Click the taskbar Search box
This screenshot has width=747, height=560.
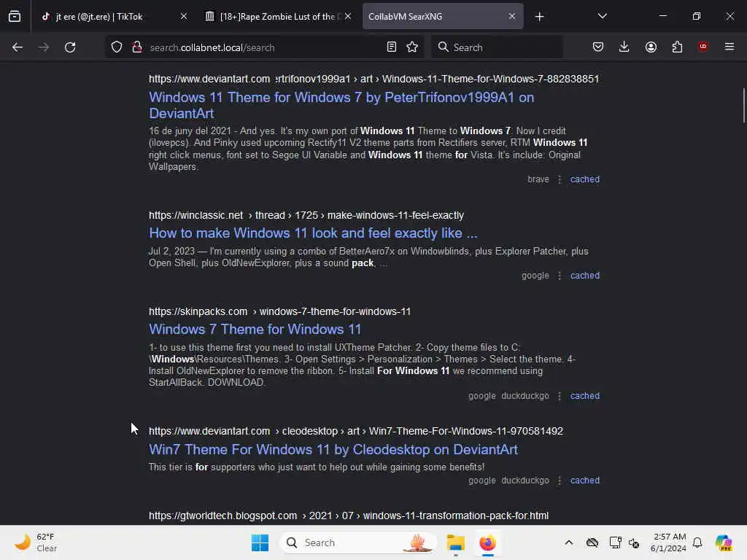tap(358, 542)
